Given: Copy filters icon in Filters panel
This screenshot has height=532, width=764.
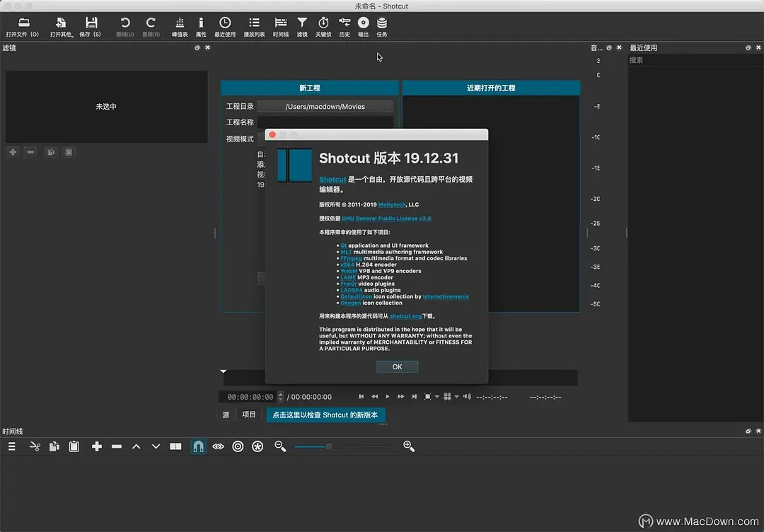Looking at the screenshot, I should click(x=51, y=152).
